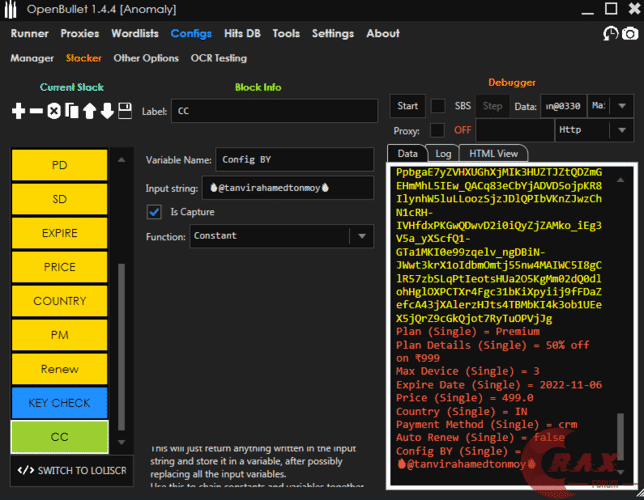Open the Hits DB menu
The height and width of the screenshot is (500, 644).
[241, 33]
